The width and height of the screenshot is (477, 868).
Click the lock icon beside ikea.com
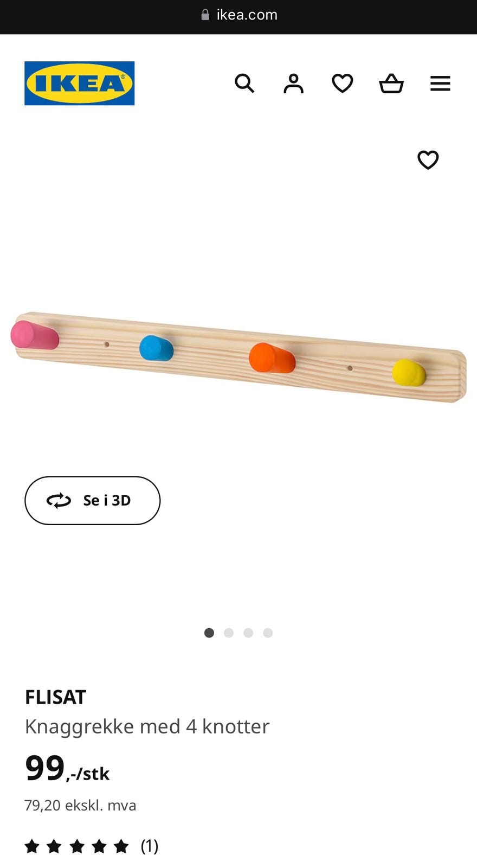tap(205, 15)
